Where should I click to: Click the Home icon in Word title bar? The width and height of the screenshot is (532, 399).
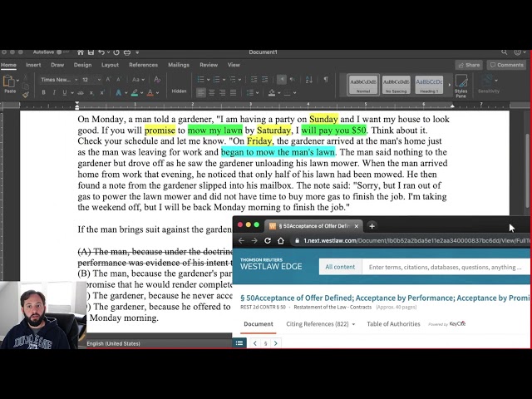(x=81, y=52)
